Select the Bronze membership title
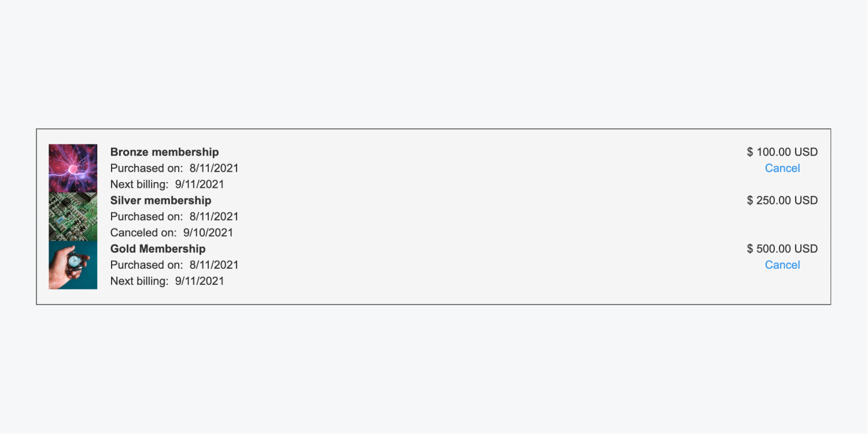This screenshot has width=868, height=434. [x=164, y=152]
